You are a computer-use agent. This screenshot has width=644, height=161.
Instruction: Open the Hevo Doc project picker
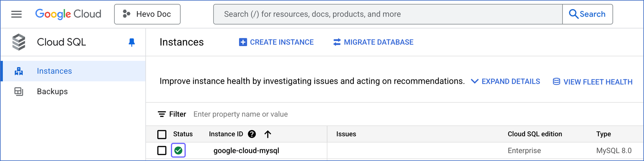tap(147, 14)
